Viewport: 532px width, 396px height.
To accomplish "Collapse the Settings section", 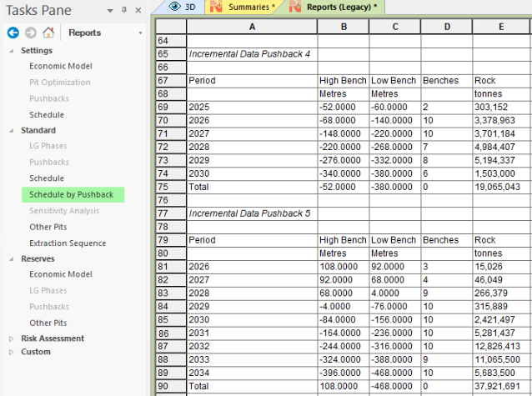I will point(11,51).
